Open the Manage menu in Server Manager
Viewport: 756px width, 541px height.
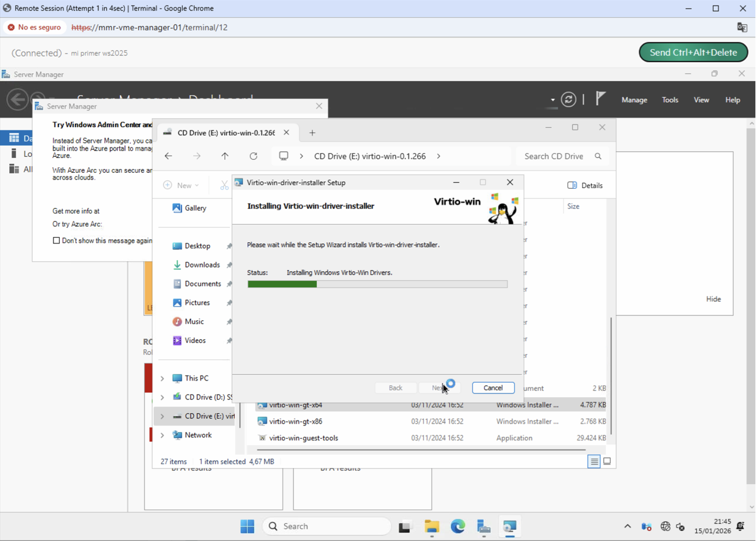coord(634,100)
